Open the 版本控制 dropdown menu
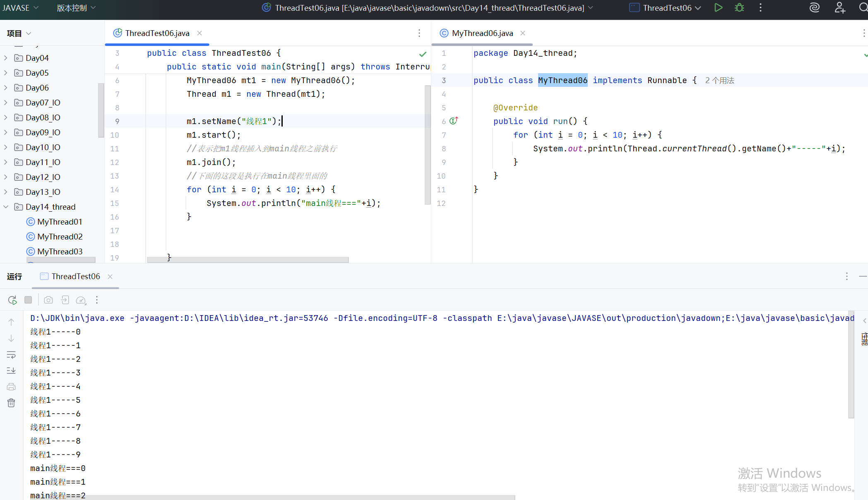 [76, 8]
